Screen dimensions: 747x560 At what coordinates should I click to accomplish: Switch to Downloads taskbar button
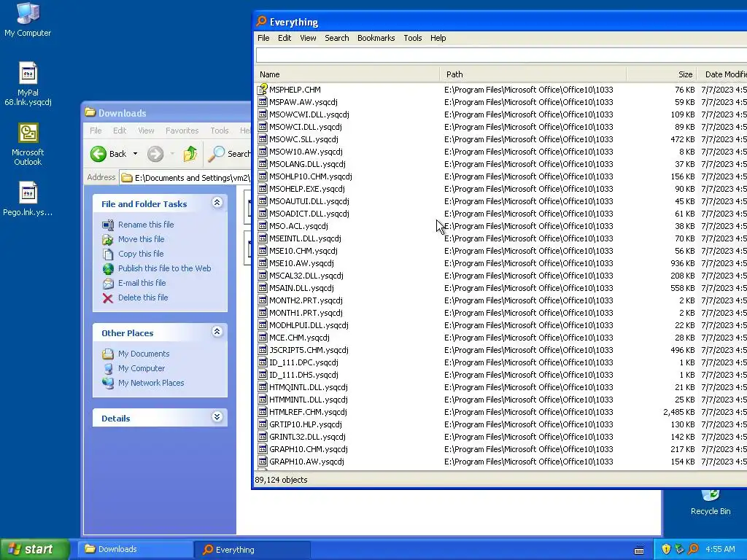(136, 549)
